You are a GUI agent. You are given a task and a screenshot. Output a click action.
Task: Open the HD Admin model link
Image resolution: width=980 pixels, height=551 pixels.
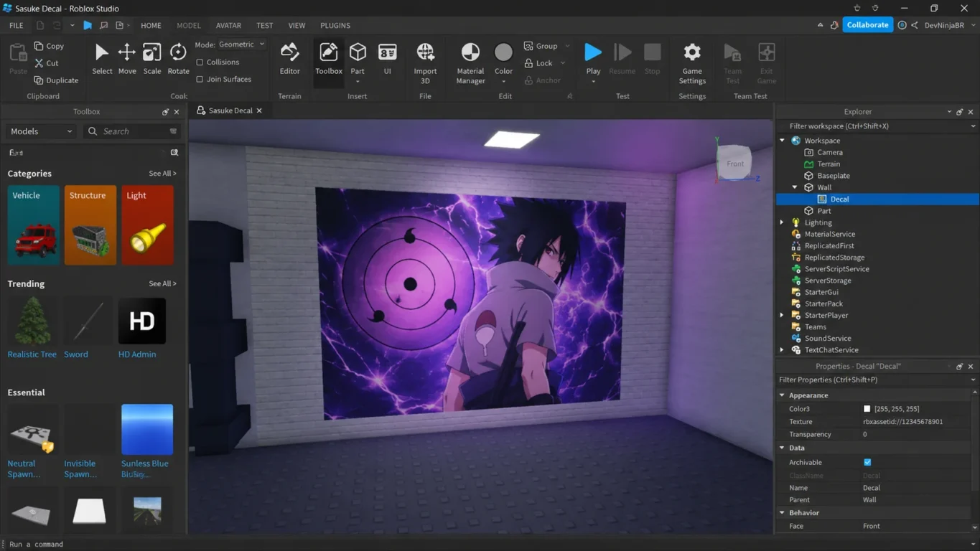pos(137,354)
